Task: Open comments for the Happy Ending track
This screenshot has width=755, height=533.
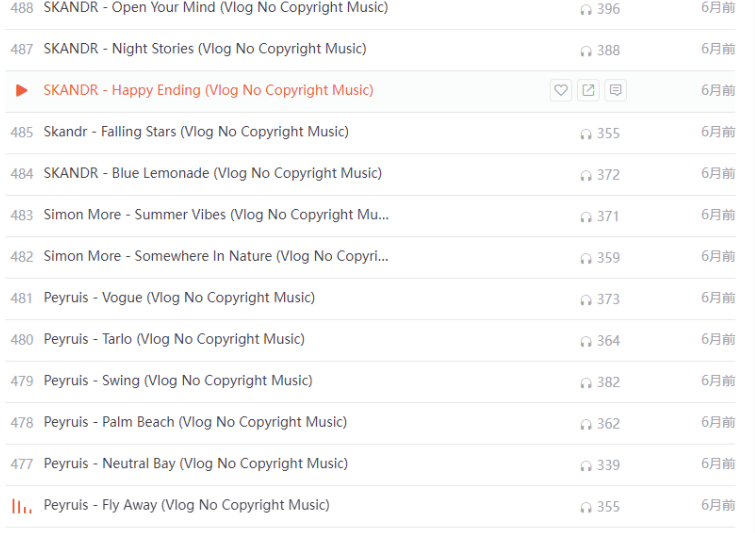Action: pyautogui.click(x=615, y=91)
